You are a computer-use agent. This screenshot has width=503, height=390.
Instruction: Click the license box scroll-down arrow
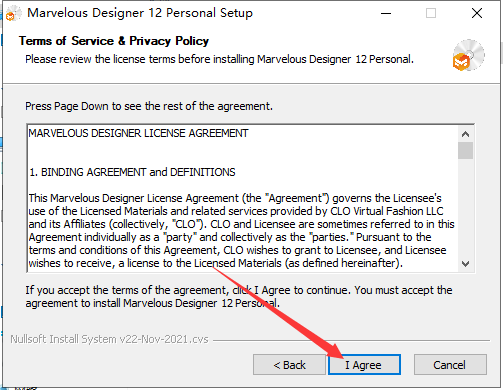point(465,264)
